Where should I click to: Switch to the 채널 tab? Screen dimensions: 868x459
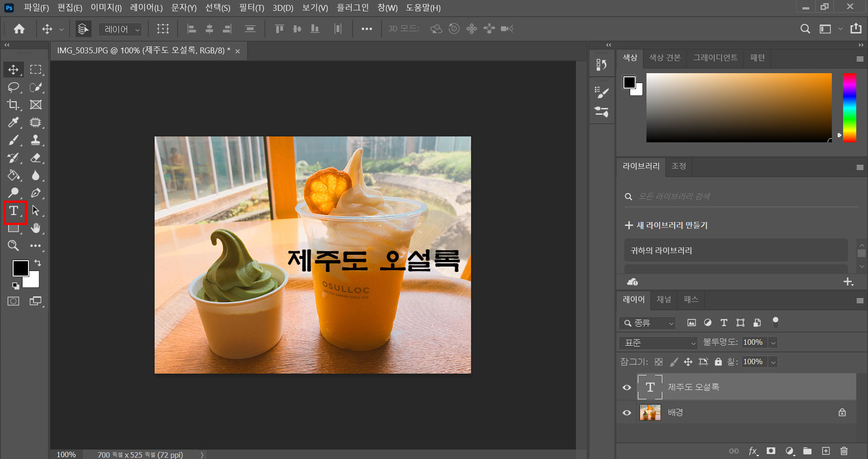pyautogui.click(x=664, y=300)
